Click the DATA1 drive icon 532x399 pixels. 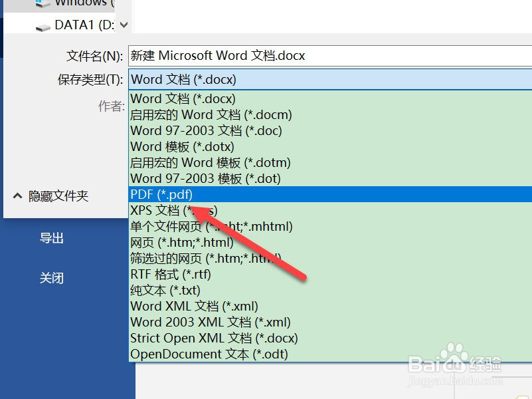coord(43,27)
